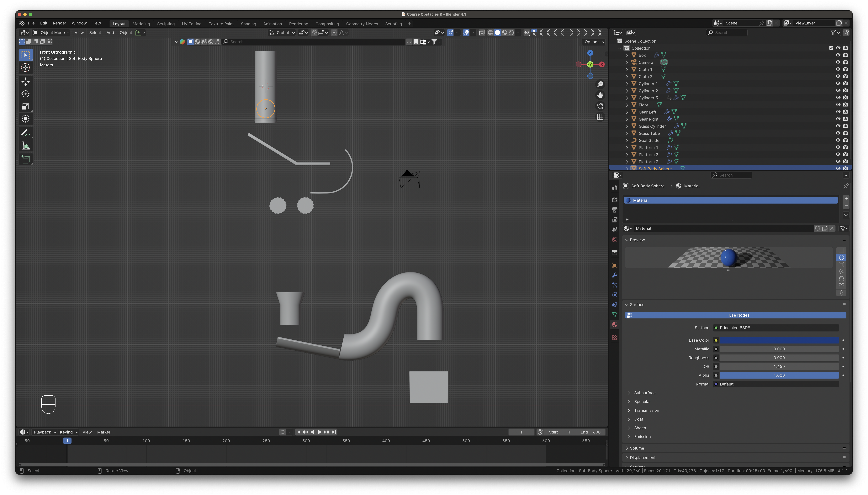The height and width of the screenshot is (495, 868).
Task: Unlink the Material datablock with X
Action: pyautogui.click(x=832, y=228)
